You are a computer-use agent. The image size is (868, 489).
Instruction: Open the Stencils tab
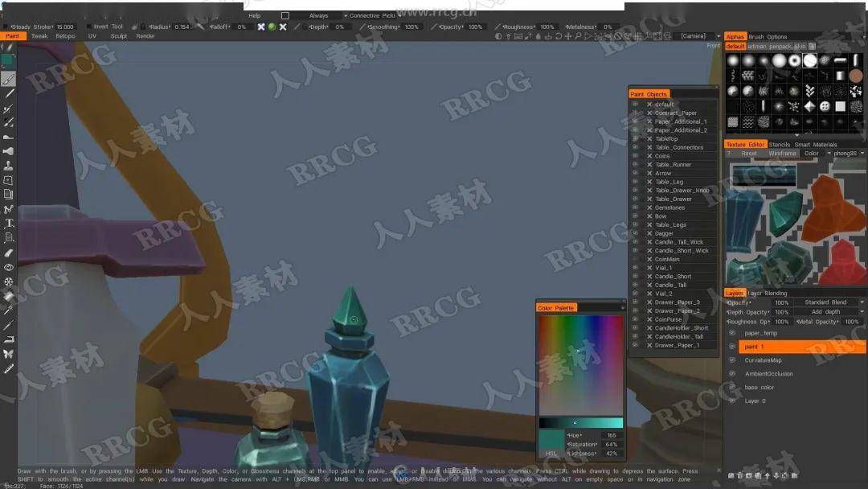point(780,145)
